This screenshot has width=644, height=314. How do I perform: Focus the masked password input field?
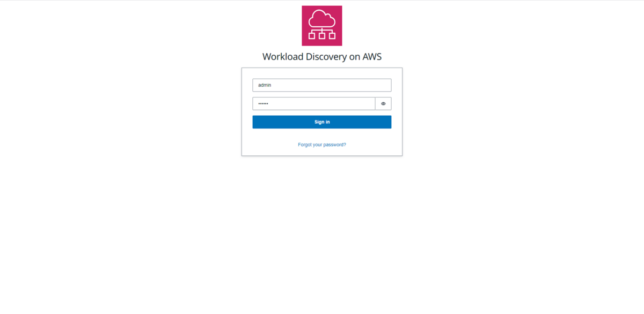tap(314, 103)
